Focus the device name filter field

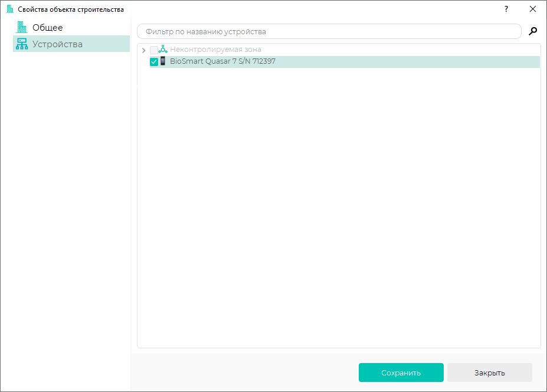(329, 31)
